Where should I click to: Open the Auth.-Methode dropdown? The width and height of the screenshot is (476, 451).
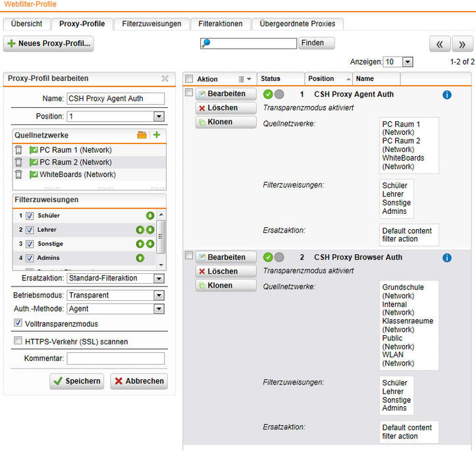[159, 309]
